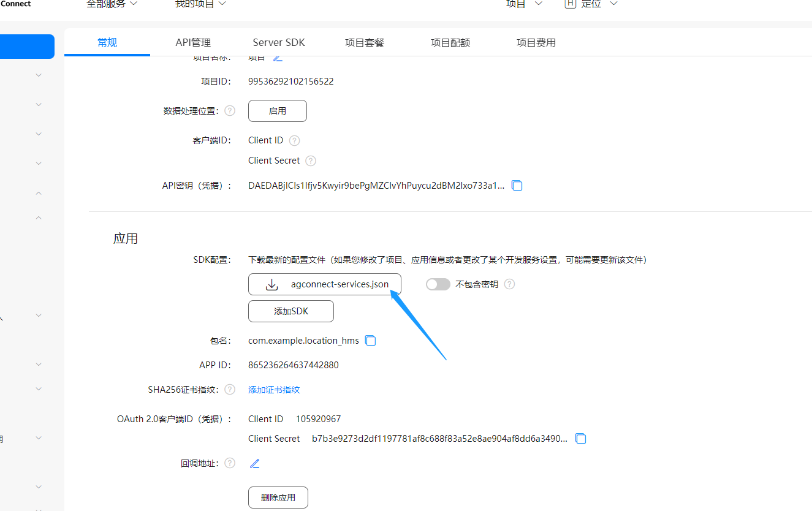Select Client Secret text starting b7b3e9273d
This screenshot has width=812, height=511.
click(x=440, y=439)
